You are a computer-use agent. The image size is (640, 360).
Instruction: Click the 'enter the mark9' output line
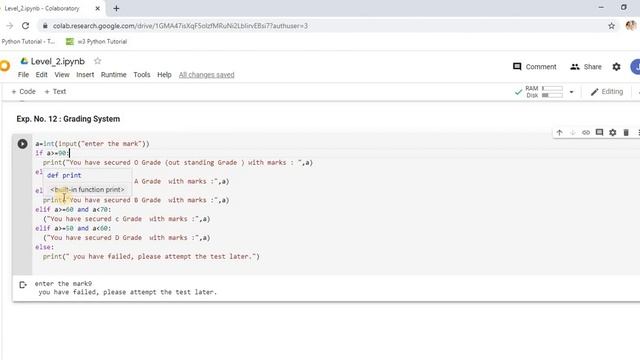pyautogui.click(x=63, y=283)
